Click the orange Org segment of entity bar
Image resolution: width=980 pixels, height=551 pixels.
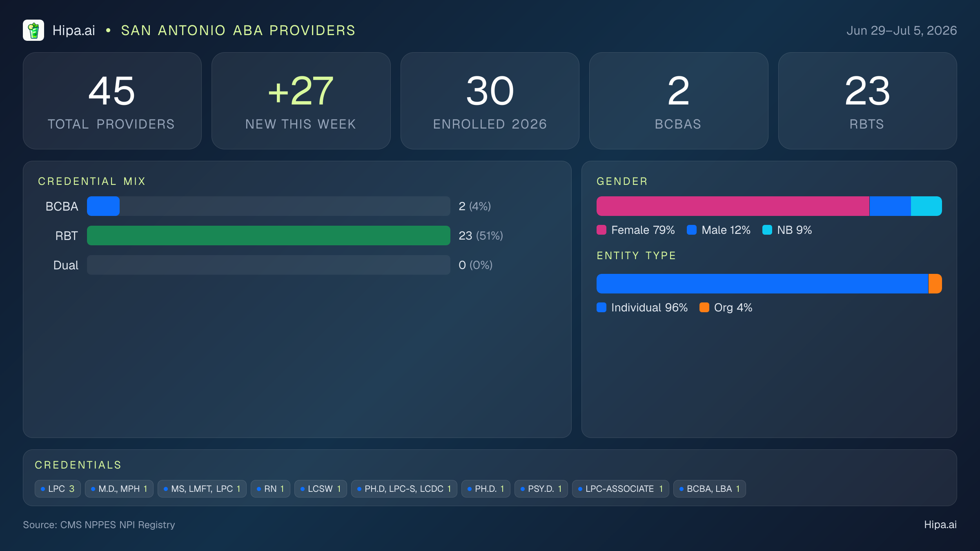pos(935,284)
